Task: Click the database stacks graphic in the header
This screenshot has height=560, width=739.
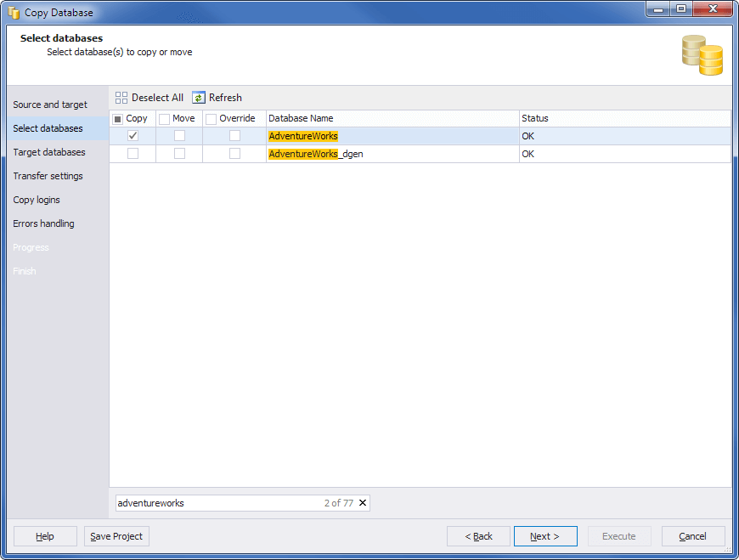Action: pos(701,54)
